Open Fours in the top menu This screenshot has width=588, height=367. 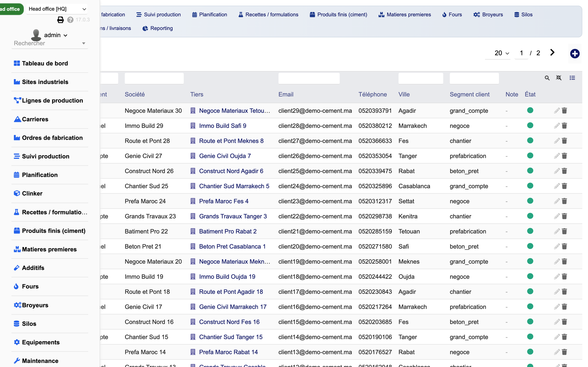tap(452, 15)
